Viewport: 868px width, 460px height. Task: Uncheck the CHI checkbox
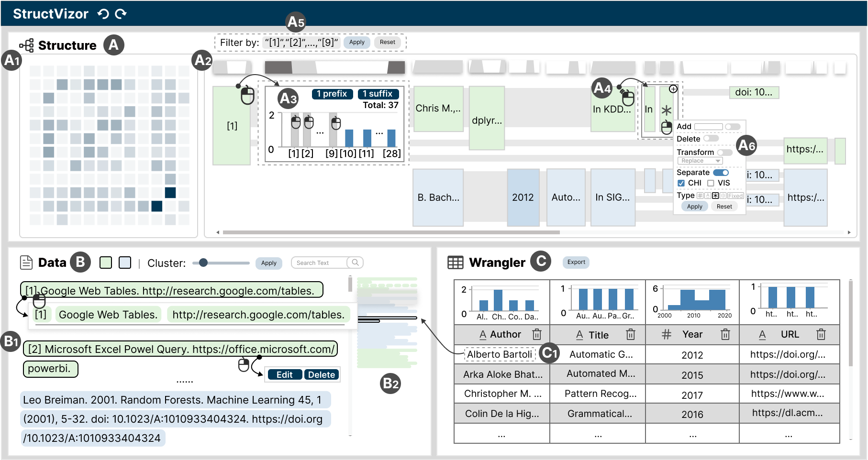pyautogui.click(x=681, y=183)
